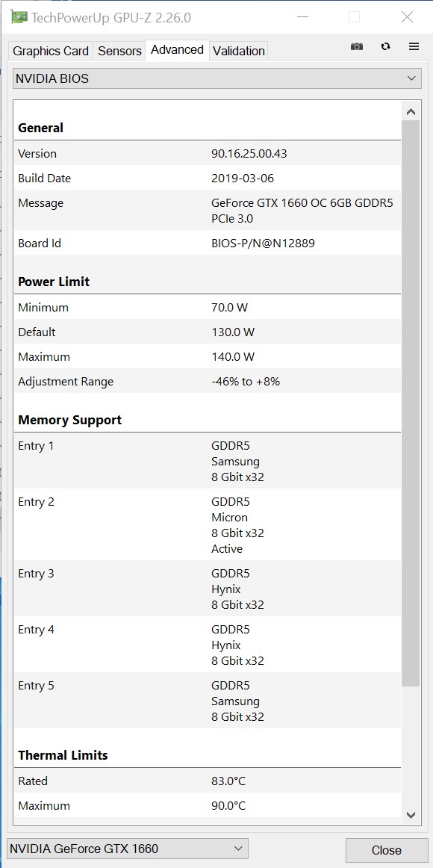The image size is (433, 868).
Task: Switch to the Sensors tab
Action: (x=119, y=51)
